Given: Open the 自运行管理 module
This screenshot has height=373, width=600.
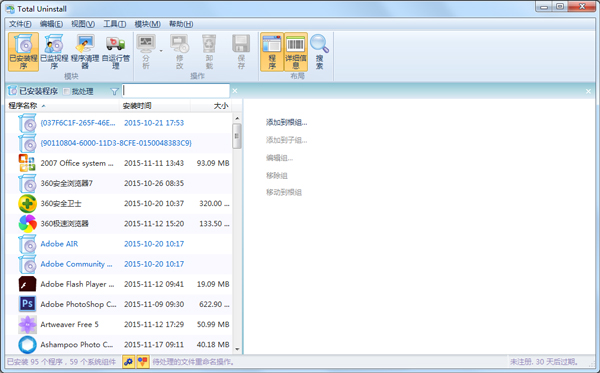Looking at the screenshot, I should [x=116, y=52].
